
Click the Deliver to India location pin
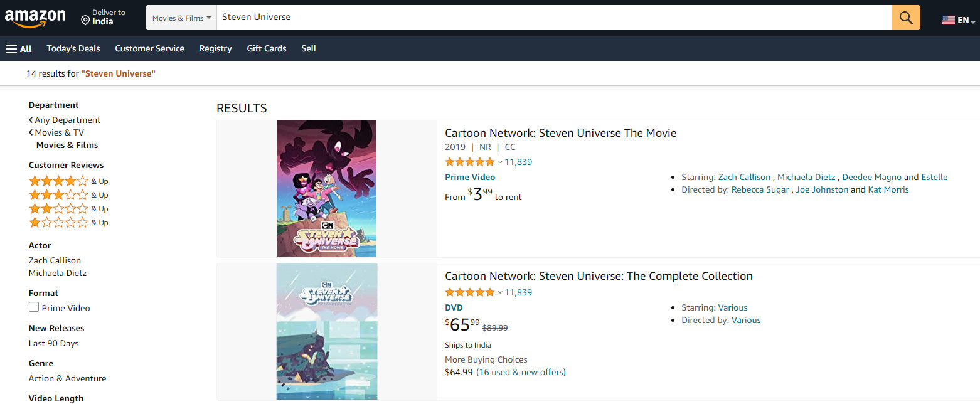tap(85, 21)
